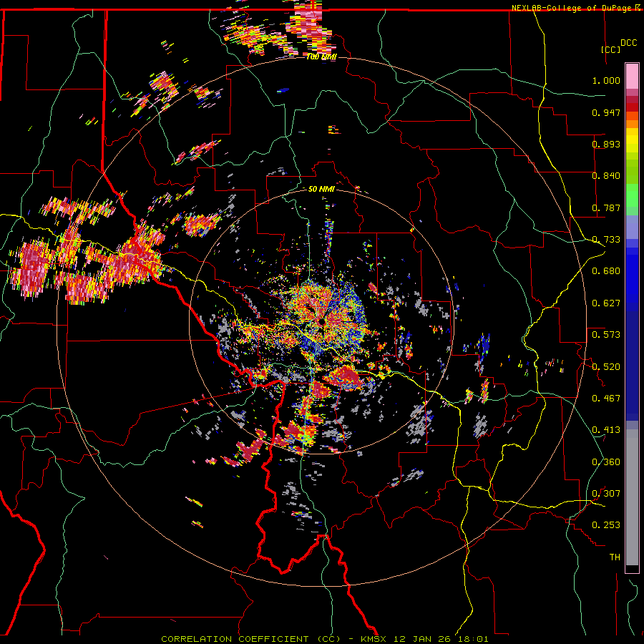Click the 1.000 legend value
644x644 pixels.
[606, 80]
